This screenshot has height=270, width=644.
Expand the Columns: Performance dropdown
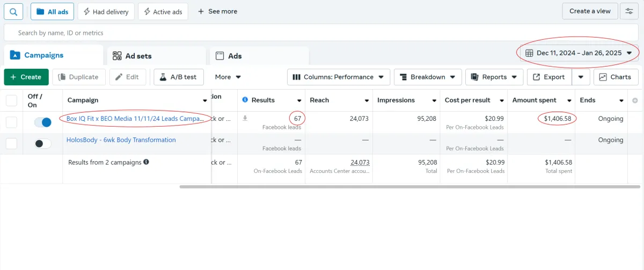tap(338, 77)
